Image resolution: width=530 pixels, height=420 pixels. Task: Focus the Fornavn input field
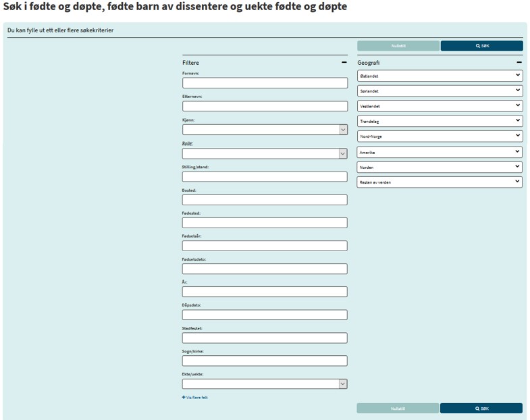click(x=265, y=83)
